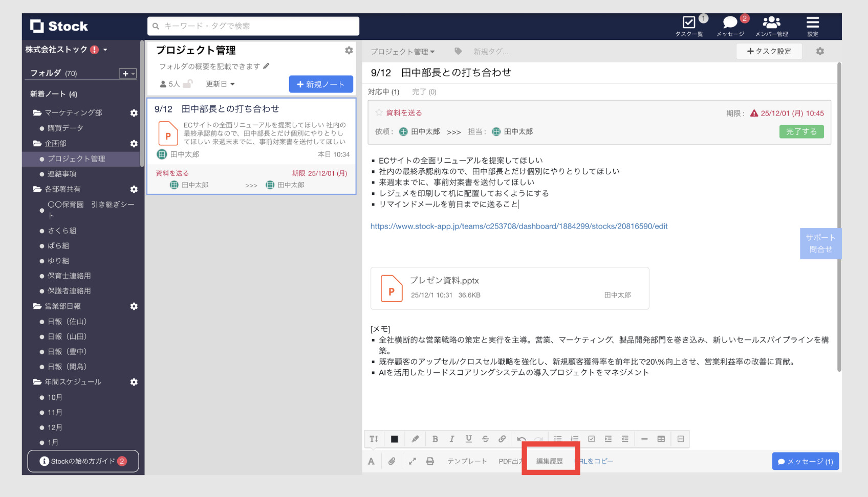Undo the last edit with the undo arrow
868x497 pixels.
click(x=522, y=439)
